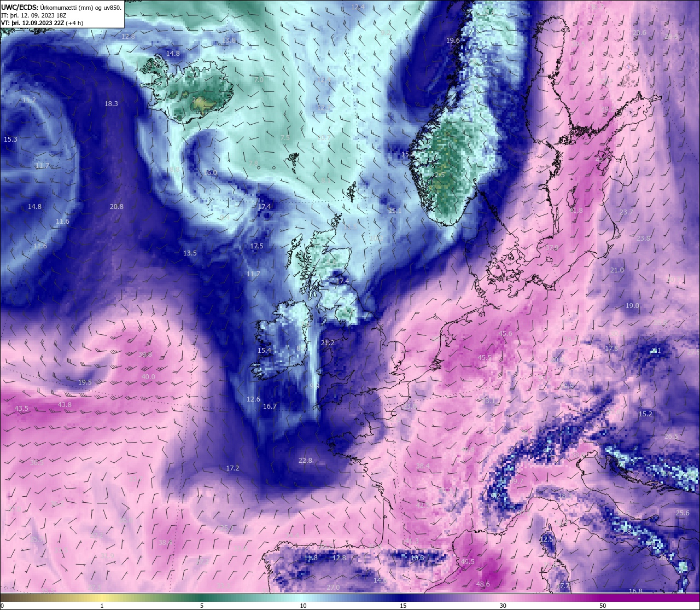Click the map value '16.7'
Viewport: 700px width, 610px height.
270,406
